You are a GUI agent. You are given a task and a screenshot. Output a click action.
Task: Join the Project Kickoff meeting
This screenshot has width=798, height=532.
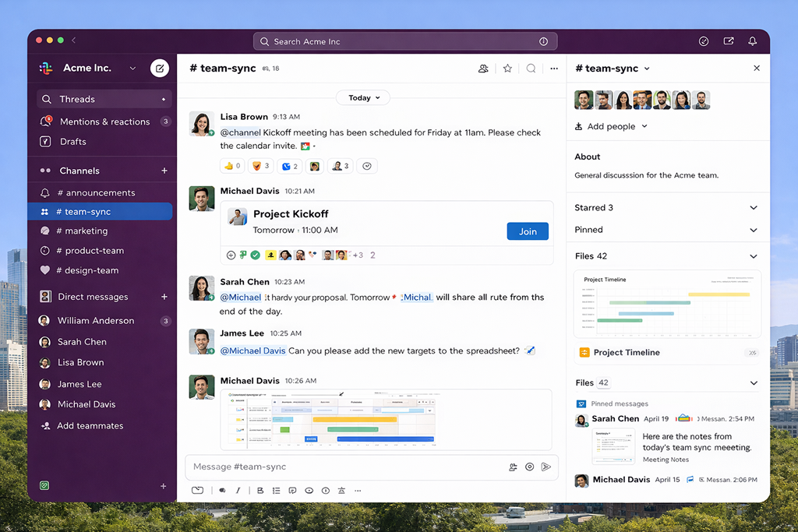pos(528,231)
